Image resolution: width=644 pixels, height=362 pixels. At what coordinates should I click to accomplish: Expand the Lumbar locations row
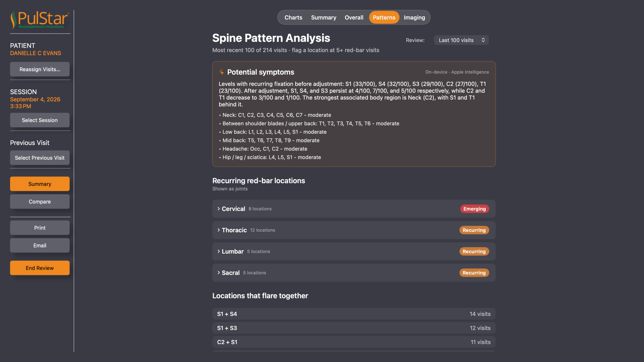pos(354,251)
